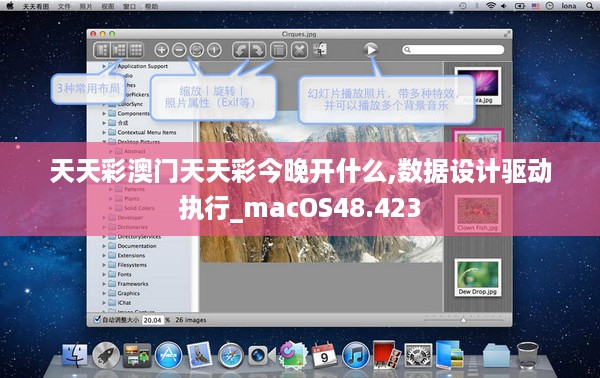Zoom in with the plus button
This screenshot has height=378, width=600.
point(161,50)
